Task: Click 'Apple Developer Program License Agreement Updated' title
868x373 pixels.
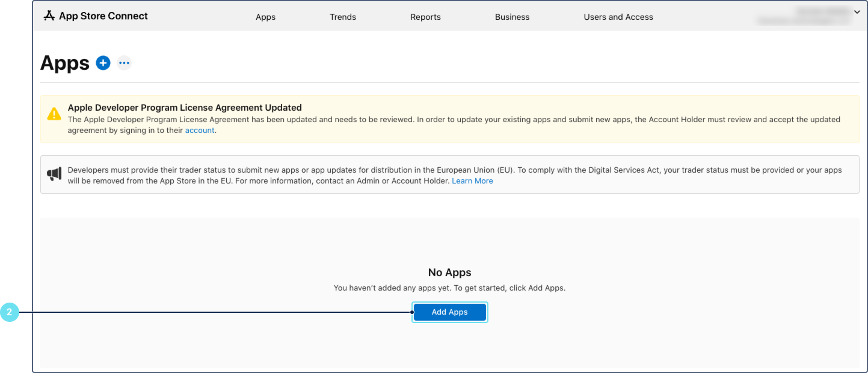Action: 185,108
